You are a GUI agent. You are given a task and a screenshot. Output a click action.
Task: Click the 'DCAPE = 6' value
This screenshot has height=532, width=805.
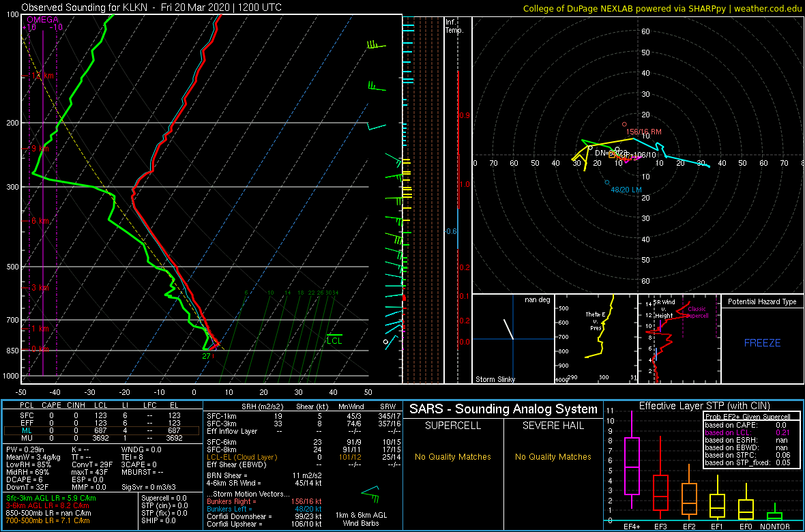(24, 479)
